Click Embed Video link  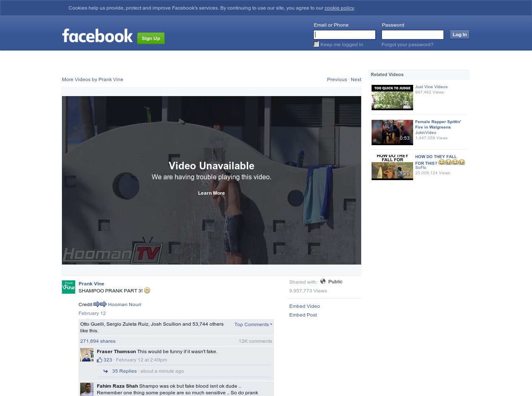305,306
